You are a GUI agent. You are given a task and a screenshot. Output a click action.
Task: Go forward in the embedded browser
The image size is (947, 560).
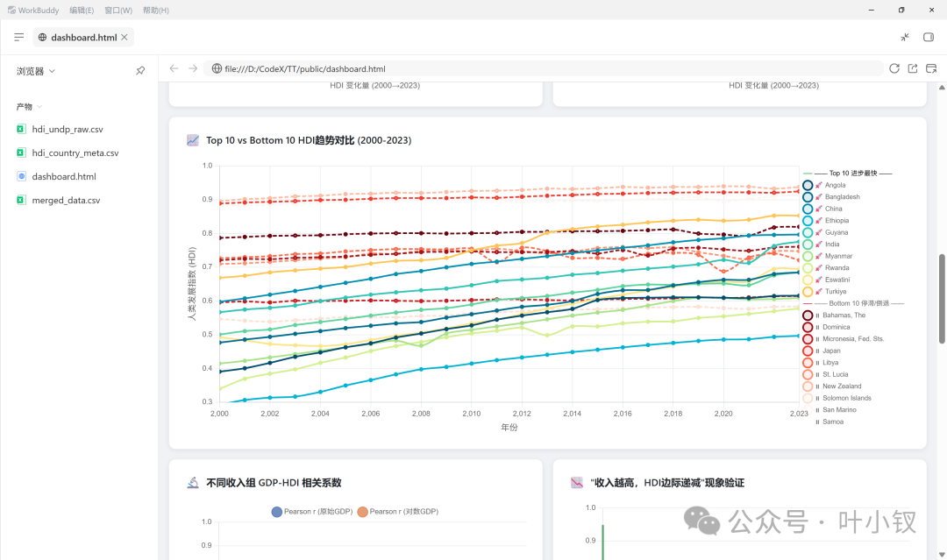(193, 68)
